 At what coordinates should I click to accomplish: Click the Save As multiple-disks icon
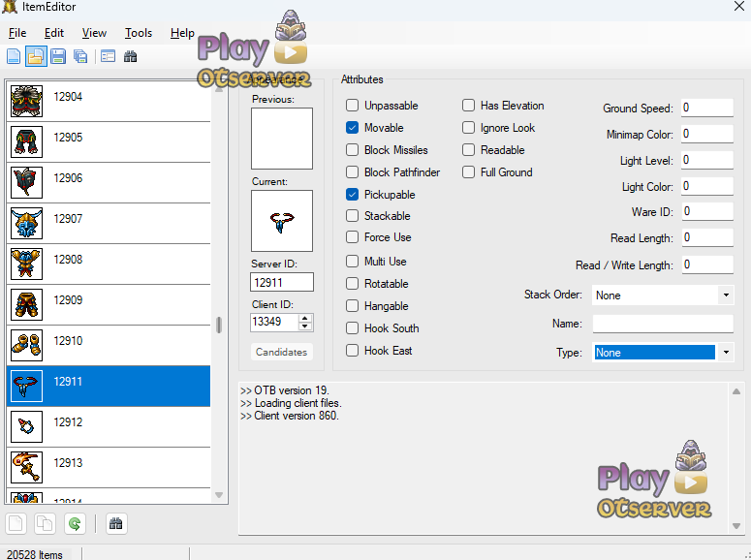(80, 56)
